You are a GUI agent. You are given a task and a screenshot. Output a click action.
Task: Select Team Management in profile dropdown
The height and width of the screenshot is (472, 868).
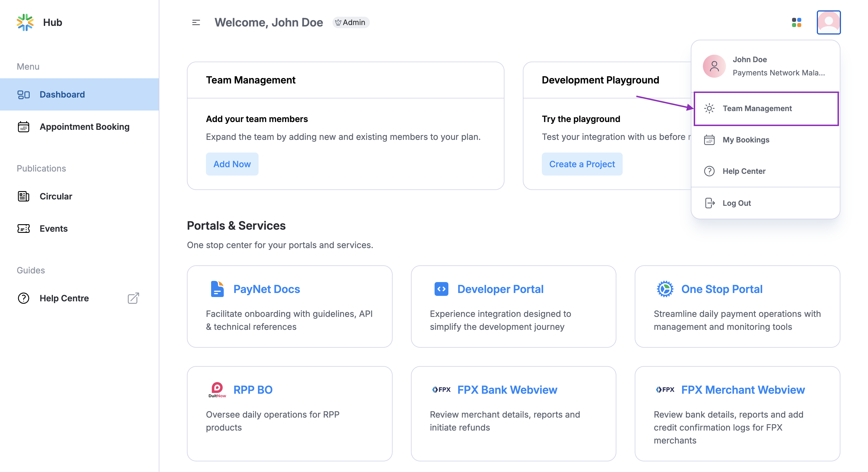(x=757, y=109)
